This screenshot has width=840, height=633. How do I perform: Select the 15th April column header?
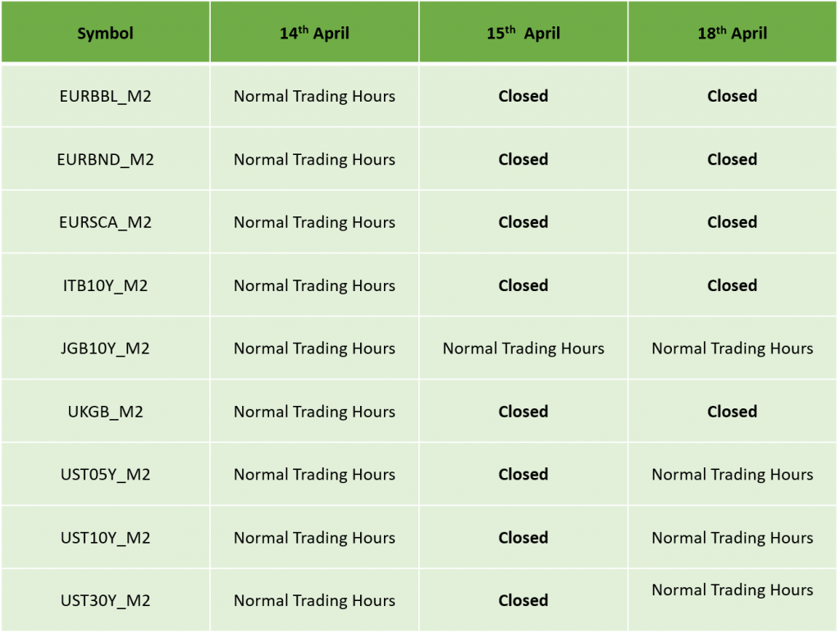[x=523, y=33]
